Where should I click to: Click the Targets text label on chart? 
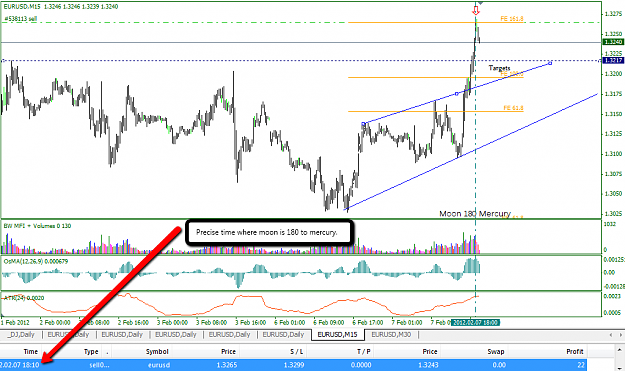(x=499, y=68)
